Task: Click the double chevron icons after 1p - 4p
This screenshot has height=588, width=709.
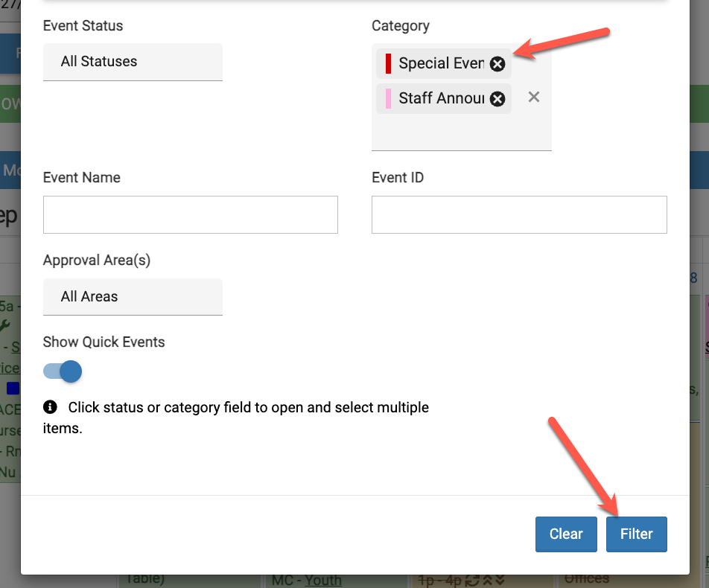Action: (x=493, y=580)
